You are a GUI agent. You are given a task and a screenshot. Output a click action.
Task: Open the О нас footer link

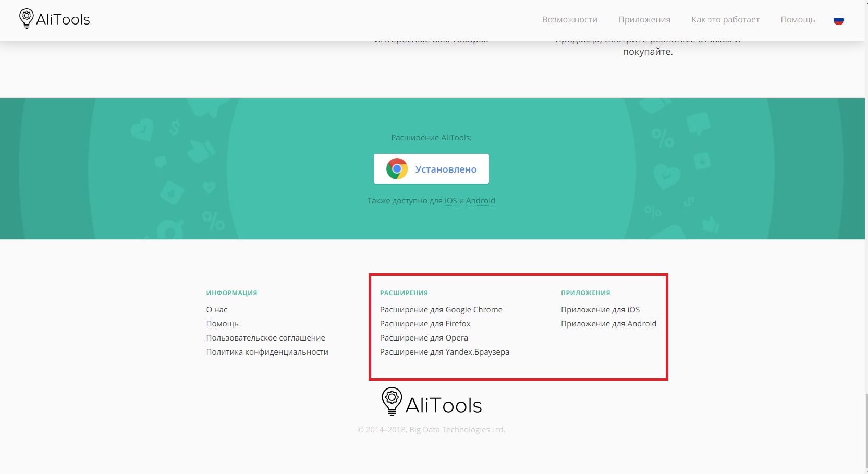[217, 310]
